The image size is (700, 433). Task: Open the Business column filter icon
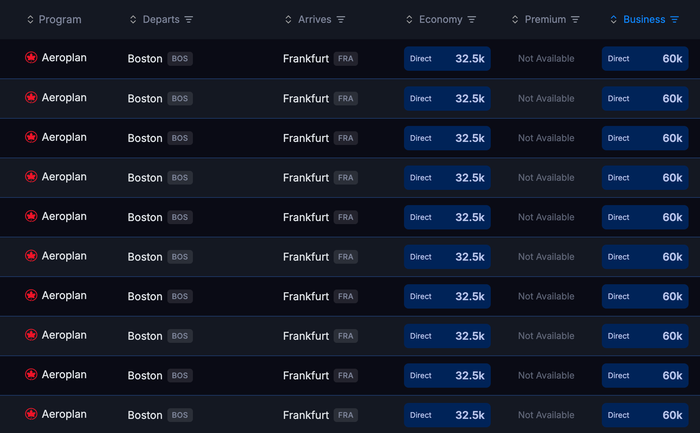click(674, 20)
